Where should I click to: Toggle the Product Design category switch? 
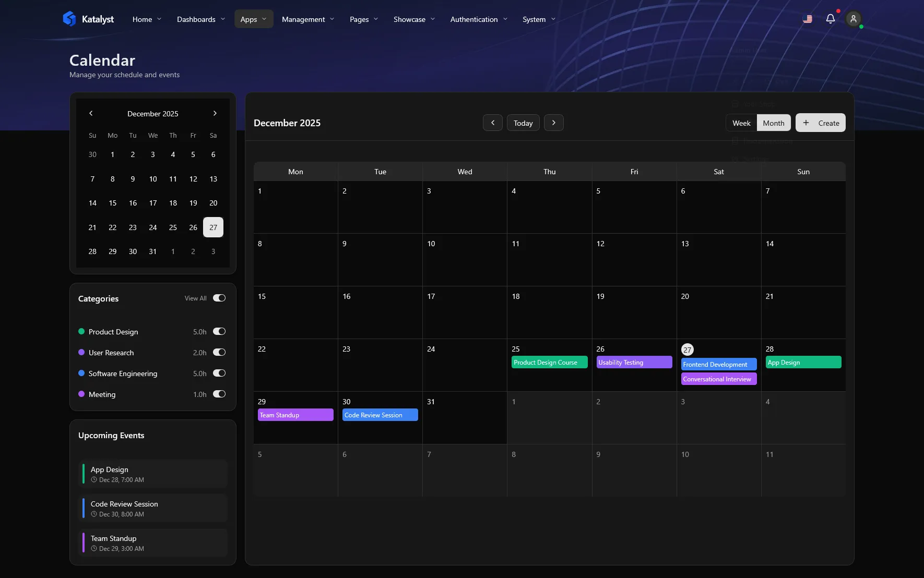[x=219, y=331]
